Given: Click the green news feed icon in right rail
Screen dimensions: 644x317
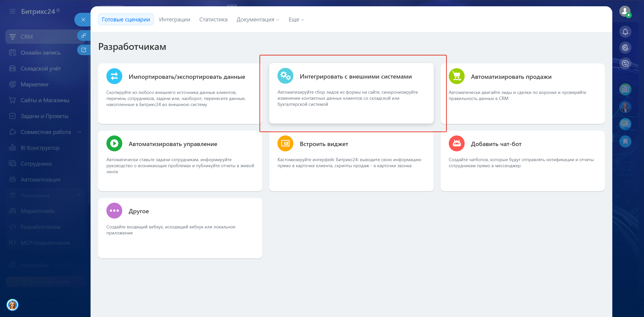Looking at the screenshot, I should click(x=625, y=89).
